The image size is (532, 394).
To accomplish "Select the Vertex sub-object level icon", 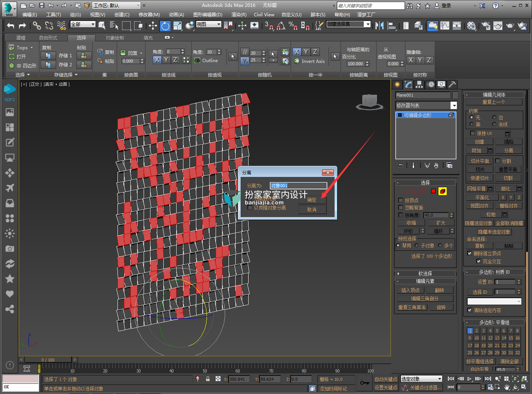I will [x=406, y=191].
